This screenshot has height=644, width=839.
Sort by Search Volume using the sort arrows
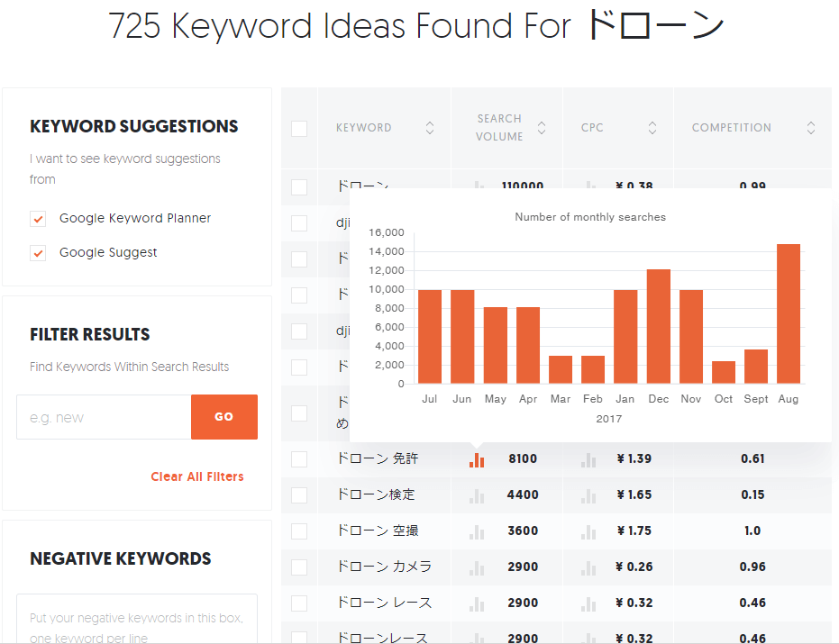pyautogui.click(x=542, y=128)
